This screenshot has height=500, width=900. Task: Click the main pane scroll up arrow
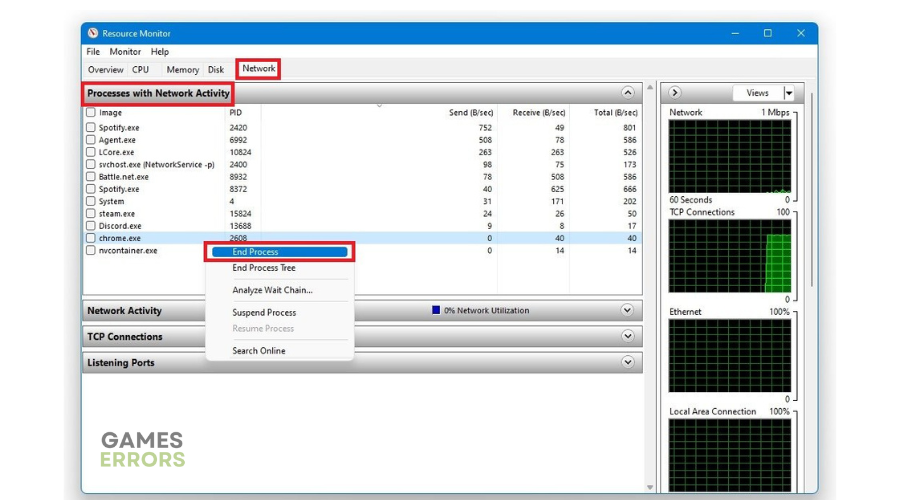650,87
